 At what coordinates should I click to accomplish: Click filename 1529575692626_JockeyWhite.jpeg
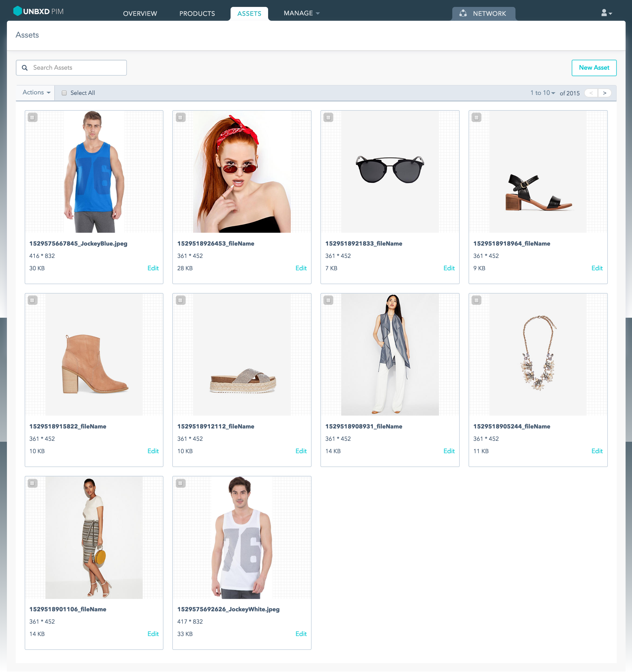point(228,609)
